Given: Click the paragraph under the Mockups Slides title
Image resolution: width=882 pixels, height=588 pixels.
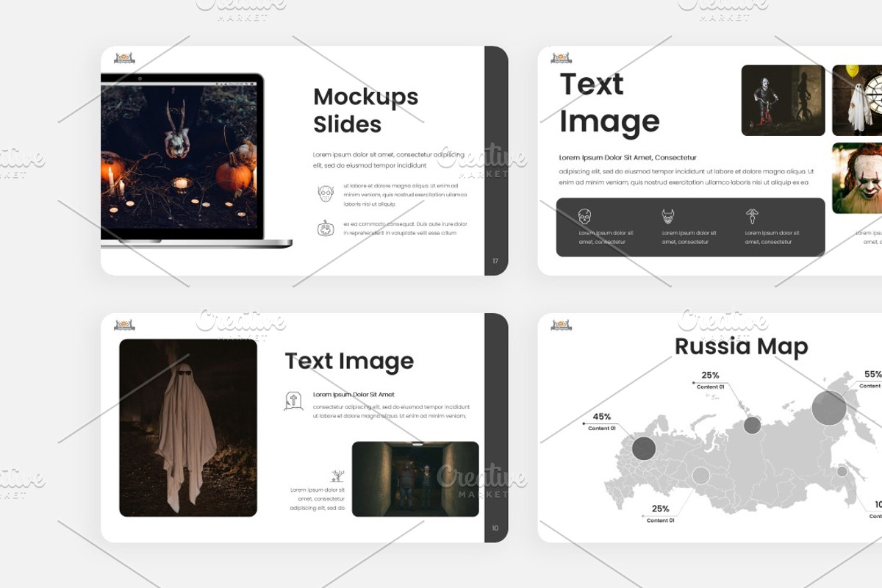Looking at the screenshot, I should pyautogui.click(x=389, y=160).
